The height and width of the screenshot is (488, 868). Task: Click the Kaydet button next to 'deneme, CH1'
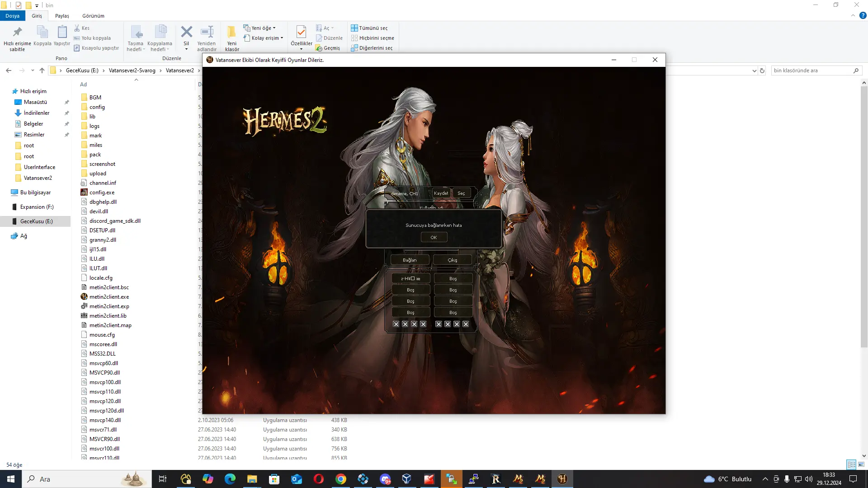[x=441, y=193]
